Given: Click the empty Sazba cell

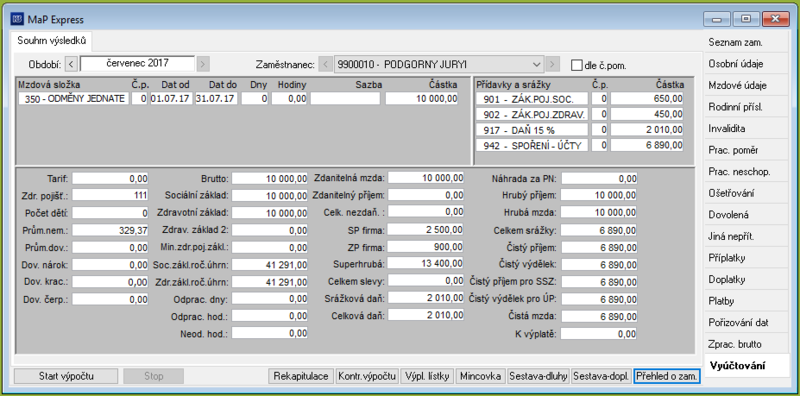Looking at the screenshot, I should [x=345, y=99].
